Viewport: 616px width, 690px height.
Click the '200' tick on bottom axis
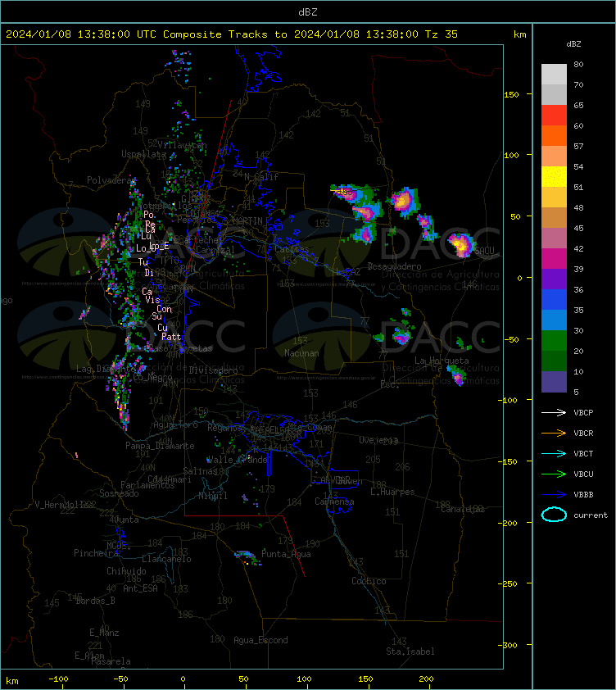[x=426, y=679]
